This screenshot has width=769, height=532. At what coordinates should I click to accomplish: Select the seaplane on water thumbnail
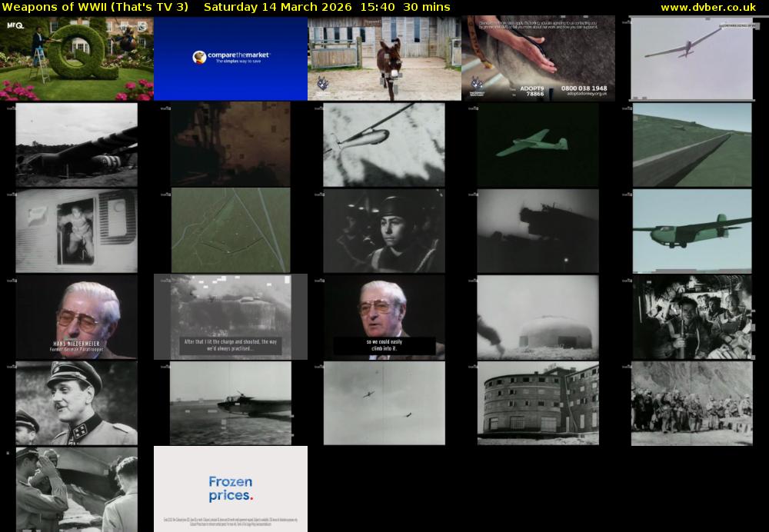(231, 402)
